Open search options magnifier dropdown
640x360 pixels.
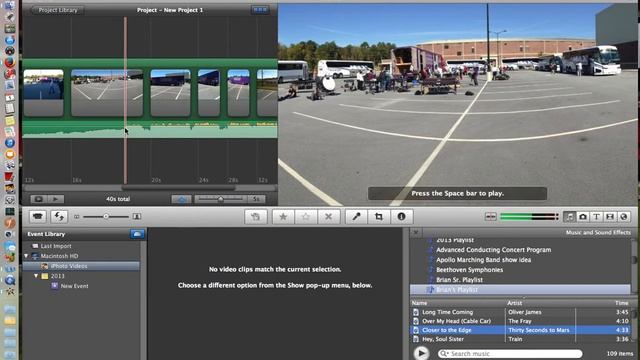pos(444,353)
